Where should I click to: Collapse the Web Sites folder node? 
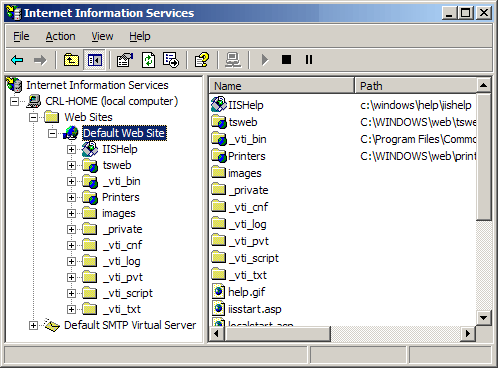pyautogui.click(x=33, y=117)
